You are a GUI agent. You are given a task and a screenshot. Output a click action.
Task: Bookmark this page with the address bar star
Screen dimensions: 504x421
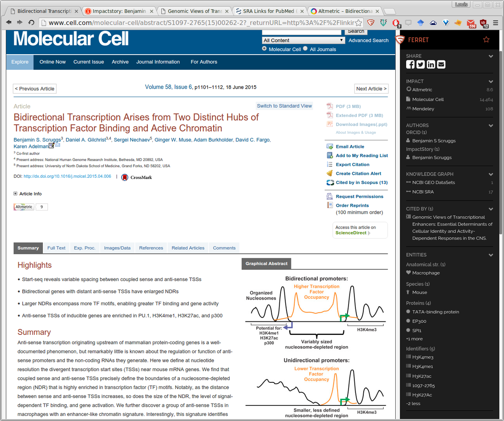coord(359,23)
